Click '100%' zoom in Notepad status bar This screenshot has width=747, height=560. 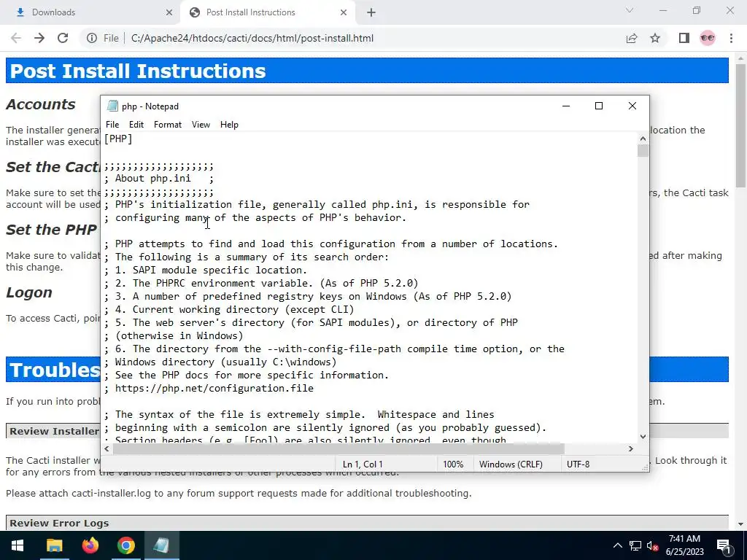453,464
